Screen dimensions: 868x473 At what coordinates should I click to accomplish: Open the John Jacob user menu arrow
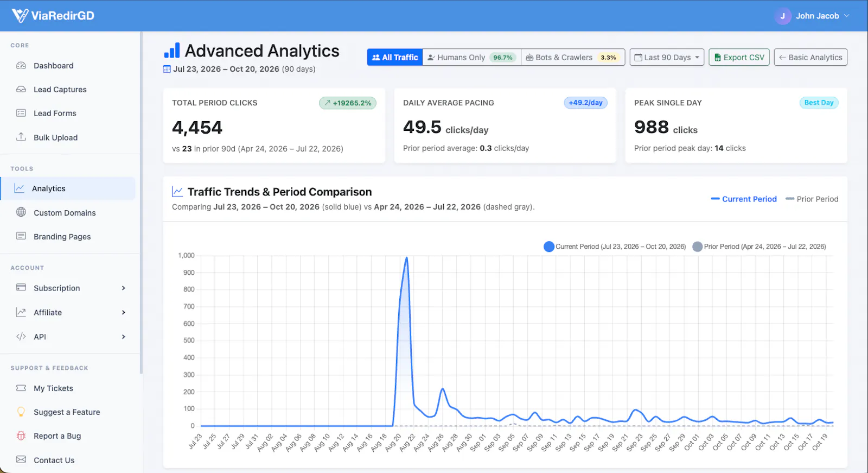tap(846, 16)
